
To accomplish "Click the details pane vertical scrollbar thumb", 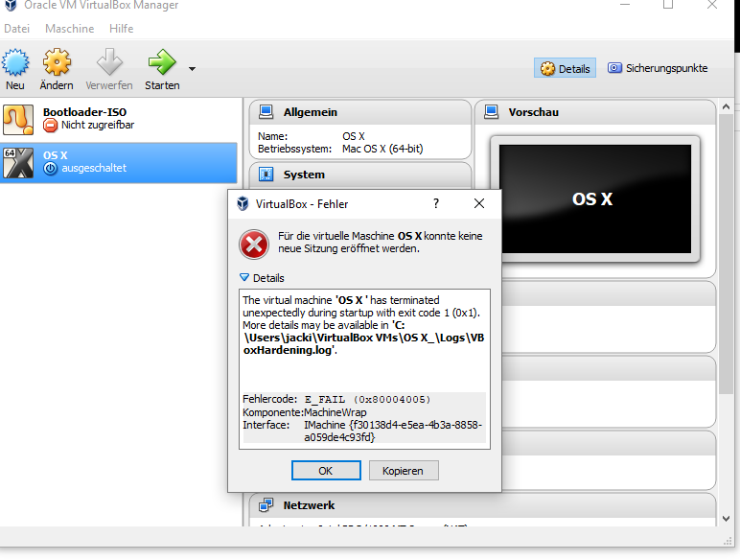I will (727, 254).
